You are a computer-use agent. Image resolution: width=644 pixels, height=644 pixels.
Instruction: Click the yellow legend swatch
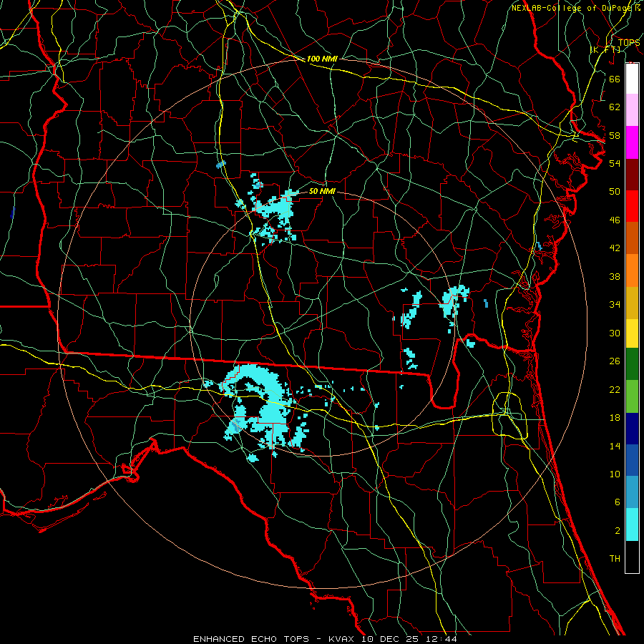[632, 333]
